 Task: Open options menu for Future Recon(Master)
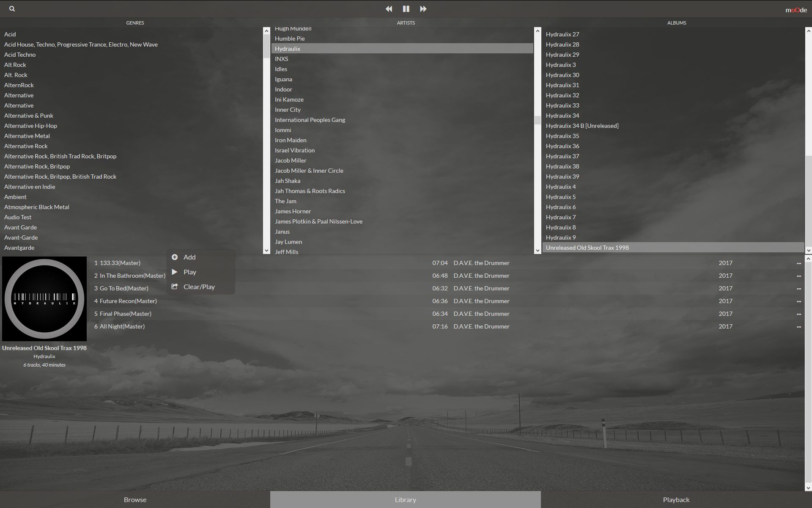[x=798, y=301]
